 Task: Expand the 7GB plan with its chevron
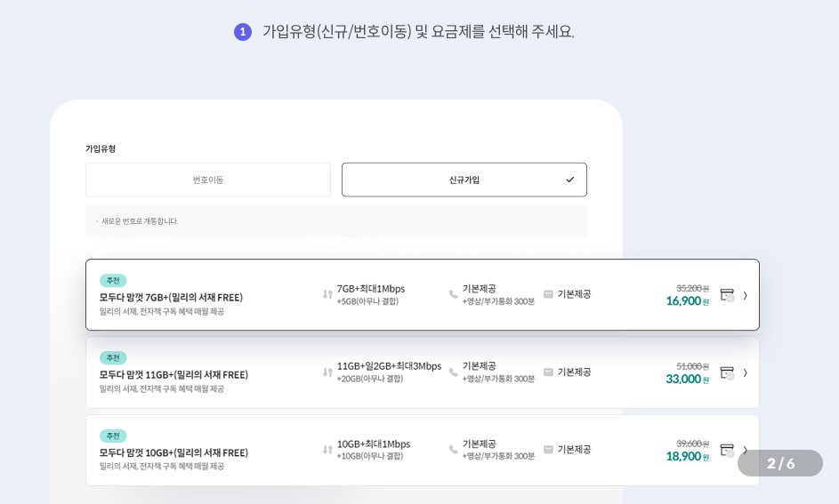[x=746, y=295]
